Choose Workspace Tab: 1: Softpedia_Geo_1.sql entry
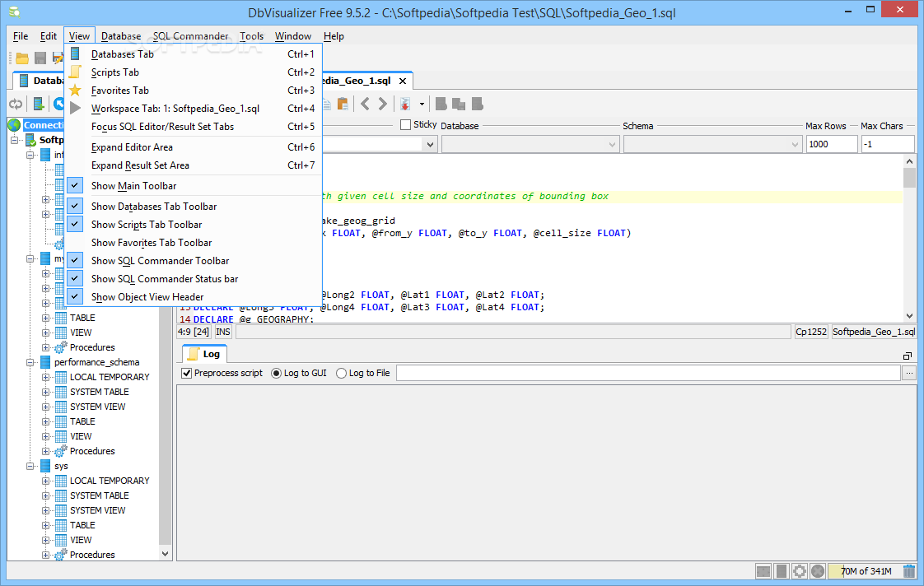924x586 pixels. (x=194, y=109)
